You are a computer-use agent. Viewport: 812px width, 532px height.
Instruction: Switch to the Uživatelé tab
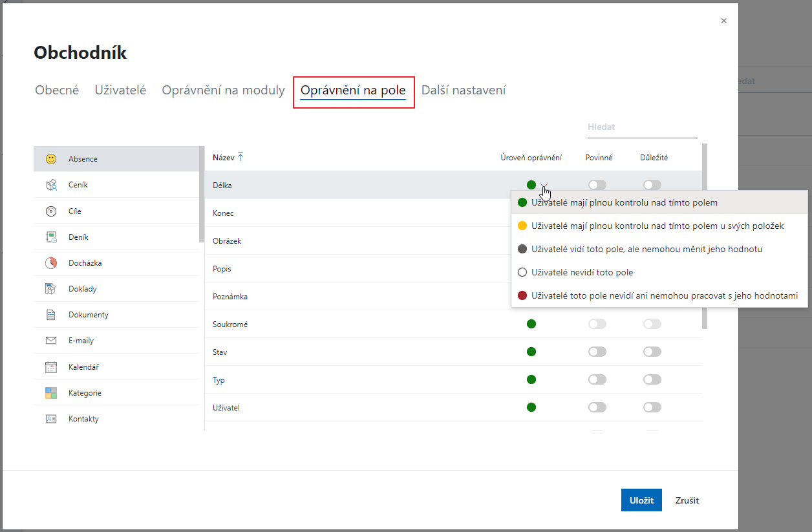[120, 90]
